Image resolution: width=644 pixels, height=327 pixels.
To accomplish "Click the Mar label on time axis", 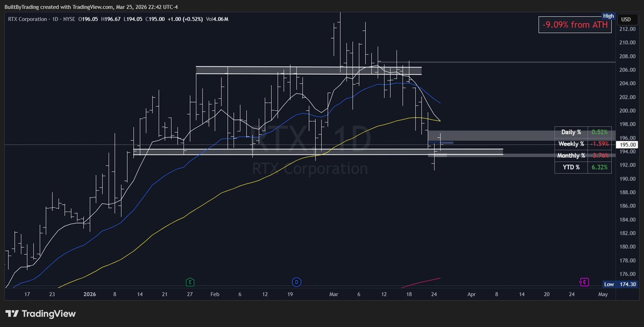I will pyautogui.click(x=334, y=295).
